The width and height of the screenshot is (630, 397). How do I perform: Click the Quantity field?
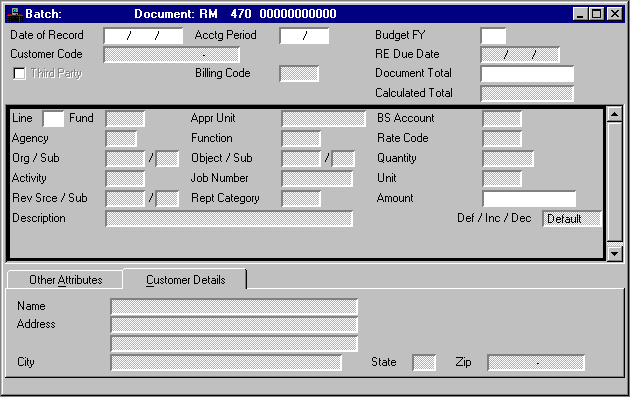[508, 159]
